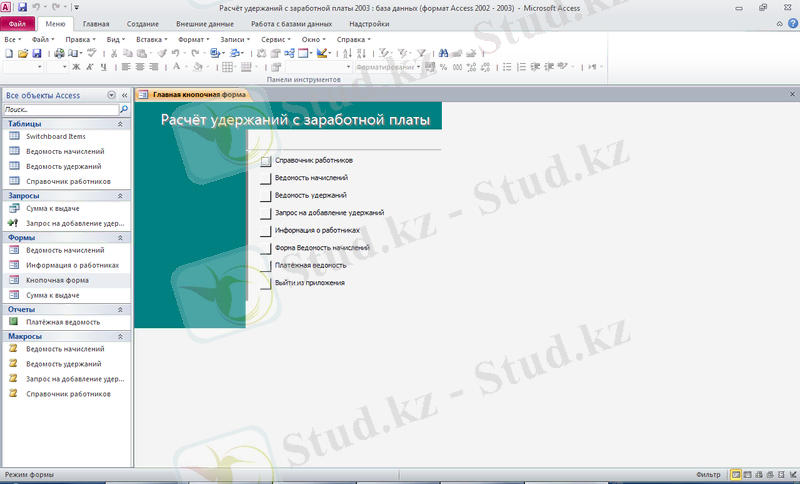Click the Поиск search field in navigation pane
The height and width of the screenshot is (484, 800).
click(60, 109)
